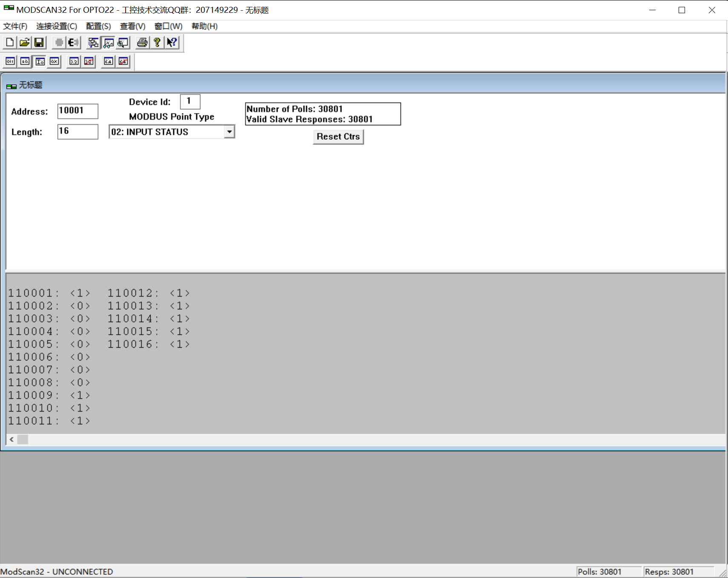Open context-sensitive help with the arrow-question icon
The image size is (728, 578).
[172, 42]
